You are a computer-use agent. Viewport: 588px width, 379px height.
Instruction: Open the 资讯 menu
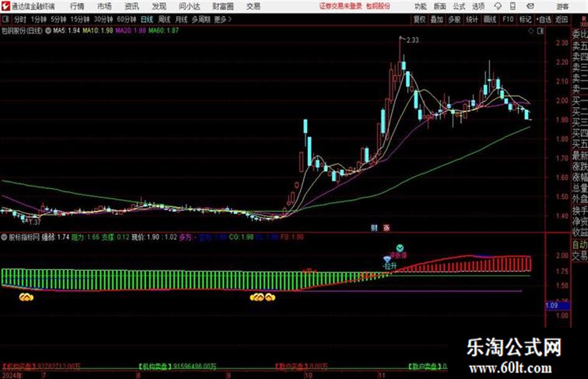point(132,6)
